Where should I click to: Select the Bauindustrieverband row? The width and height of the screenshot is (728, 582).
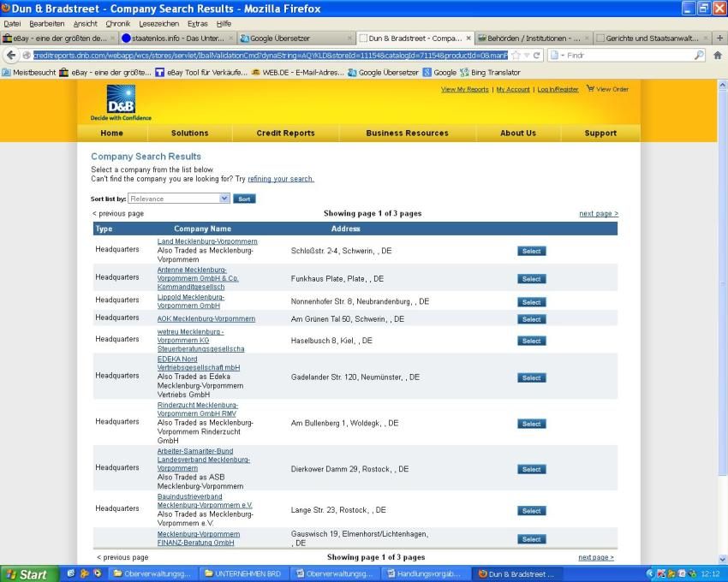(x=532, y=510)
